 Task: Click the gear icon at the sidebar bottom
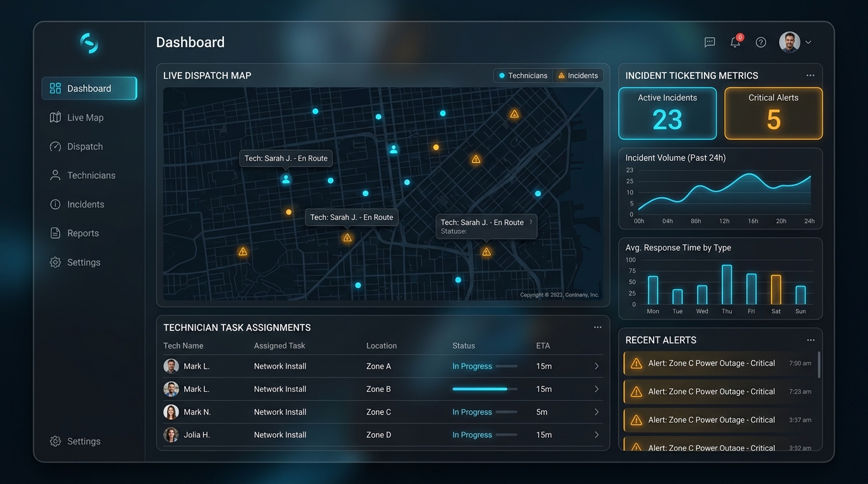[x=56, y=441]
